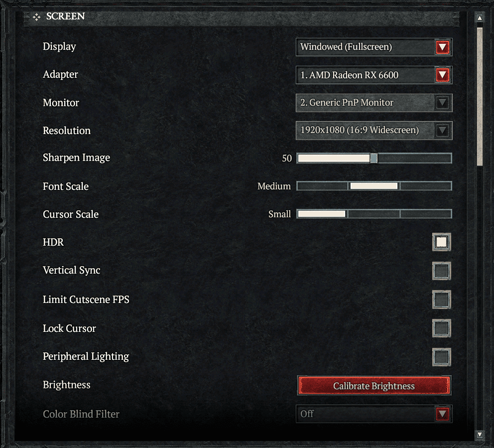Open the Generic PnP Monitor dropdown
494x448 pixels.
point(374,103)
